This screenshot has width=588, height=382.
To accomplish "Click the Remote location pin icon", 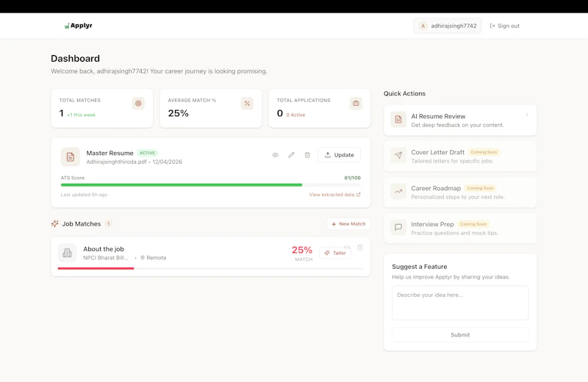I will pos(143,258).
